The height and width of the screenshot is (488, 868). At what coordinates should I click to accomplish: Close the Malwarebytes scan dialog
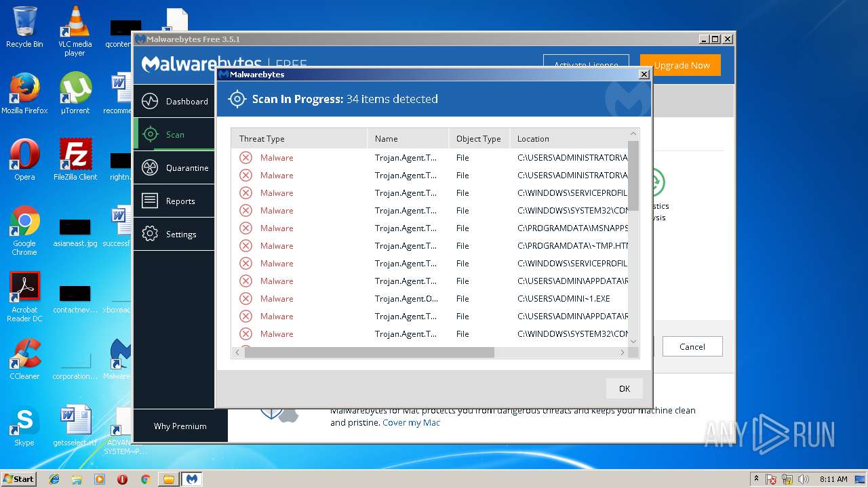pyautogui.click(x=644, y=75)
